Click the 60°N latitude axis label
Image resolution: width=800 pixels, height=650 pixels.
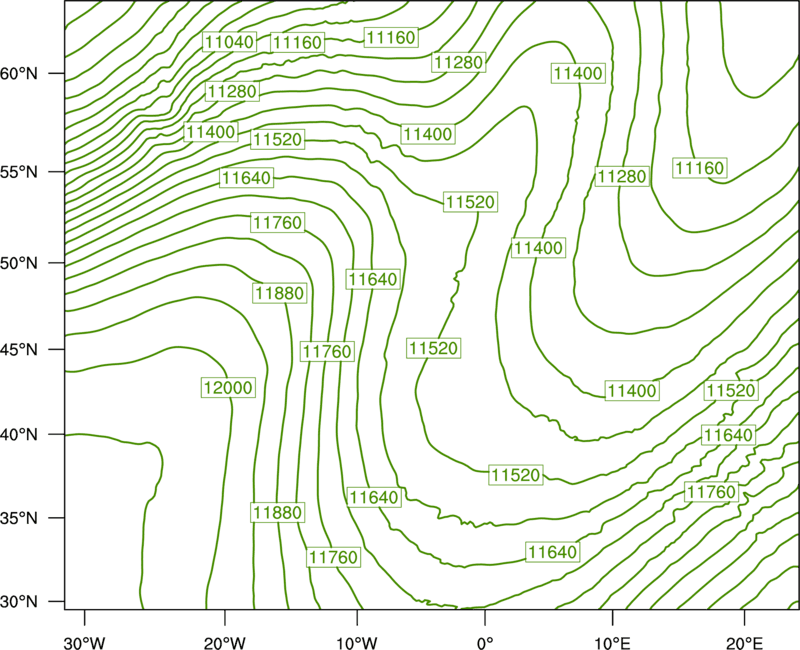click(x=19, y=73)
